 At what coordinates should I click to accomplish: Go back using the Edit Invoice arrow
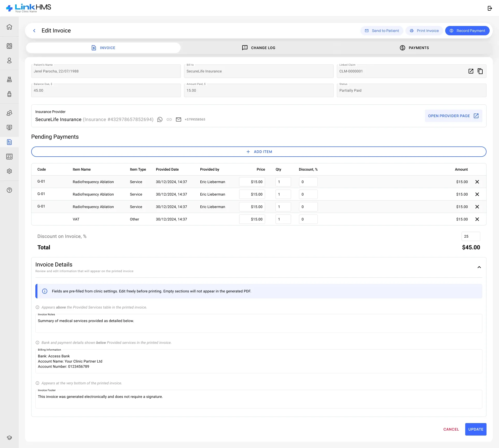pos(34,31)
